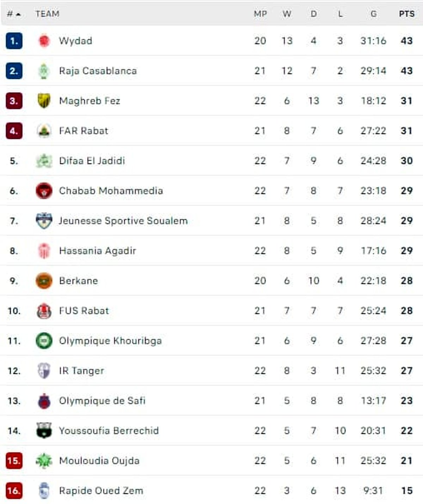The image size is (423, 504).
Task: Click the Youssoufia Berrechid black-green crest
Action: (44, 431)
